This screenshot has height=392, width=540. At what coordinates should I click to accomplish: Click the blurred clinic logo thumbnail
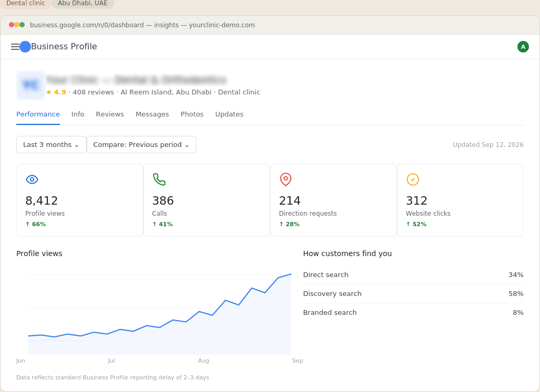pyautogui.click(x=31, y=85)
